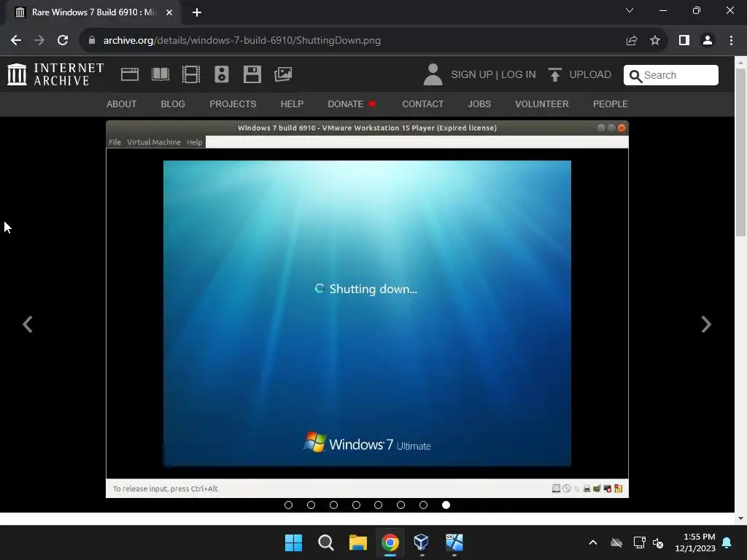
Task: Open taskbar Search
Action: [x=326, y=542]
